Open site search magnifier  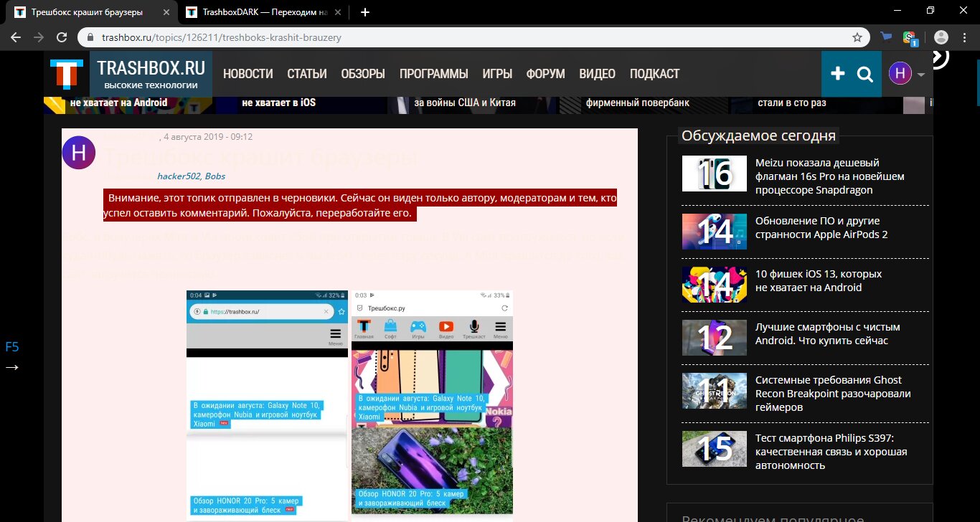click(865, 74)
